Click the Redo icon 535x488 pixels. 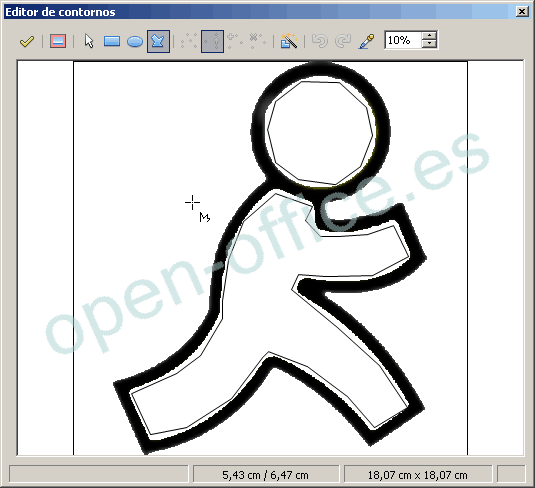click(343, 41)
